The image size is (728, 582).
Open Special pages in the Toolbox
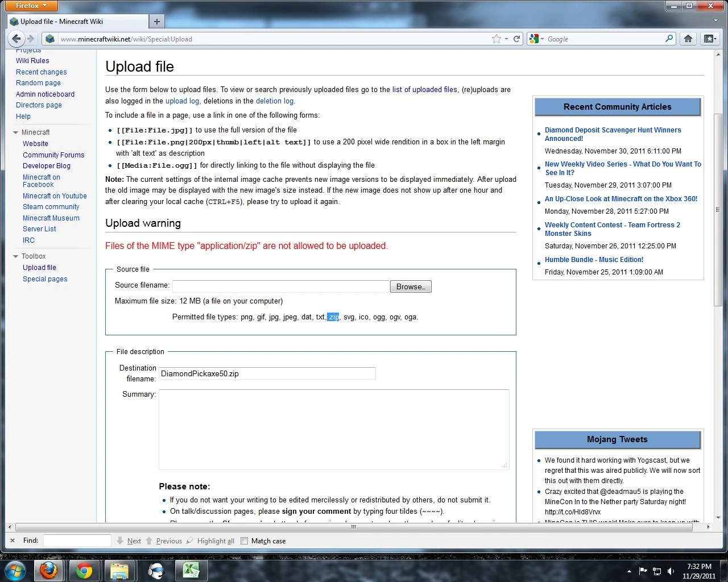click(45, 279)
